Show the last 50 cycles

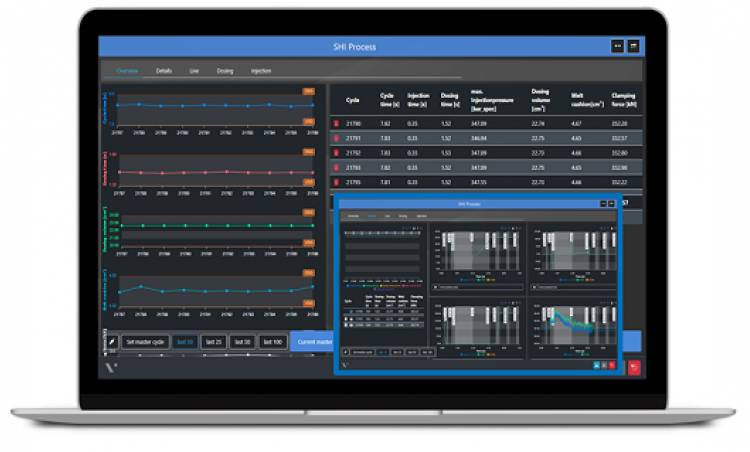[242, 342]
